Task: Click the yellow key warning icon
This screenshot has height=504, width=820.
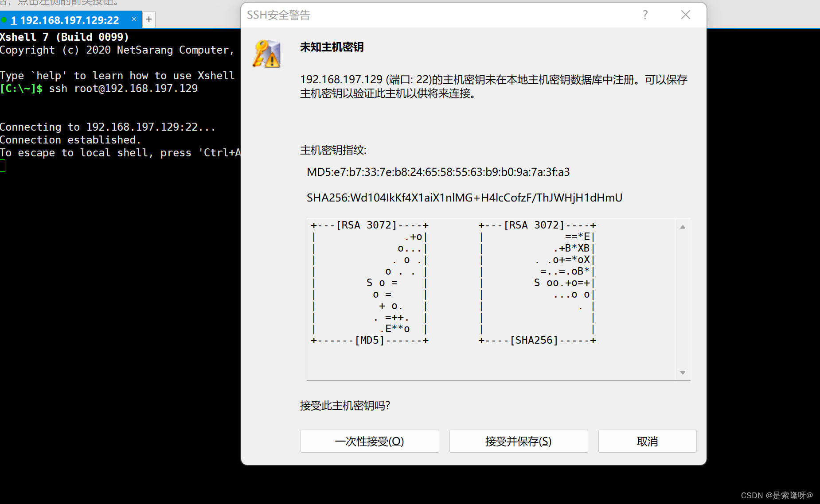Action: click(x=266, y=53)
